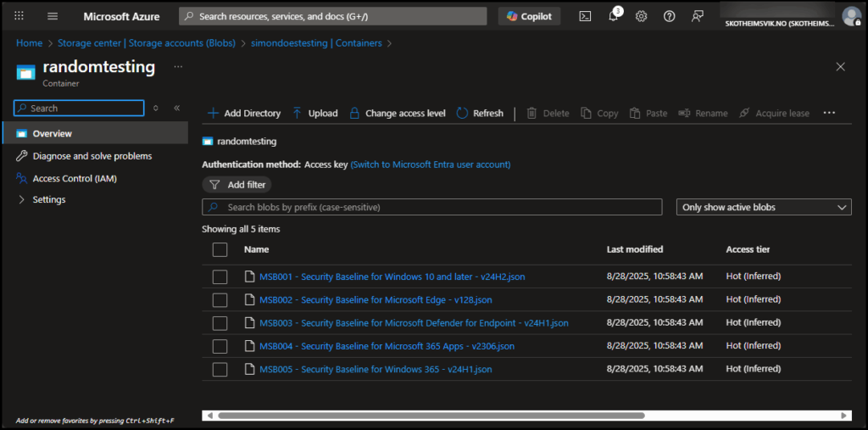Select Overview in the left menu
The width and height of the screenshot is (868, 430).
pos(95,133)
